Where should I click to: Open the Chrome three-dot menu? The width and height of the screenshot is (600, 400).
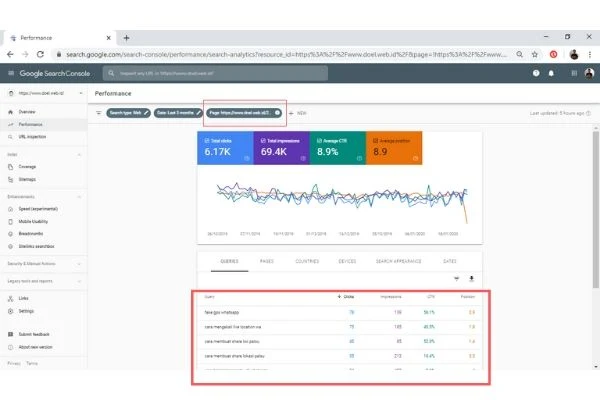click(590, 54)
